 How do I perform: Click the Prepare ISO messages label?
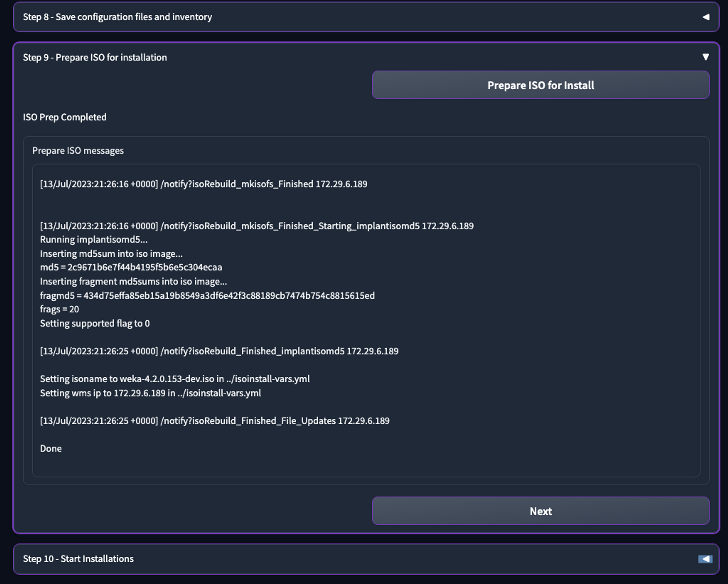click(x=78, y=151)
